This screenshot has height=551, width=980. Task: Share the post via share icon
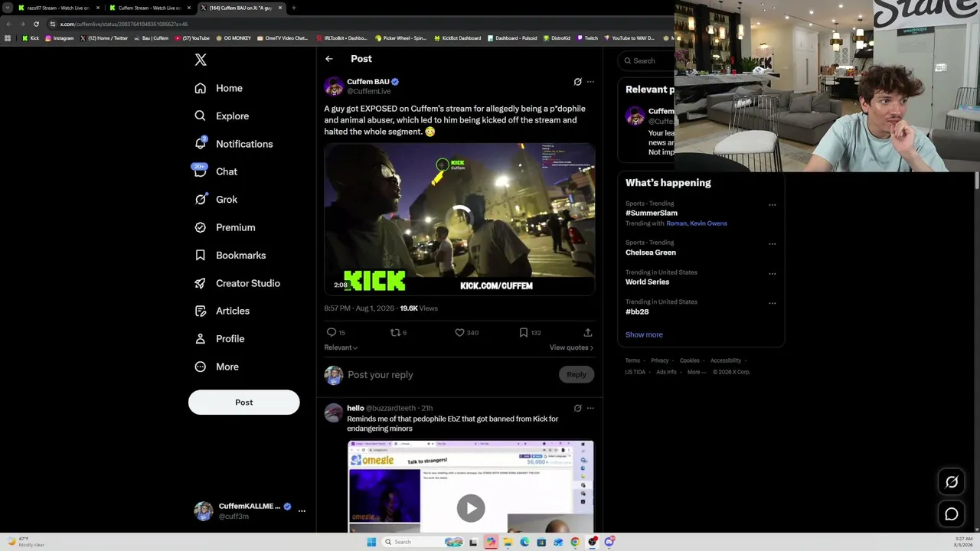point(588,332)
